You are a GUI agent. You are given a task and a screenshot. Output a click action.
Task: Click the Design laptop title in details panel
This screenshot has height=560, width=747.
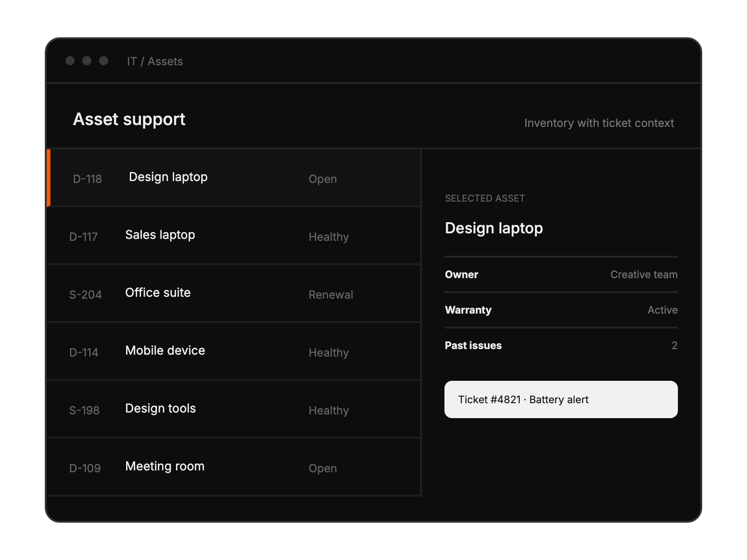(x=494, y=228)
